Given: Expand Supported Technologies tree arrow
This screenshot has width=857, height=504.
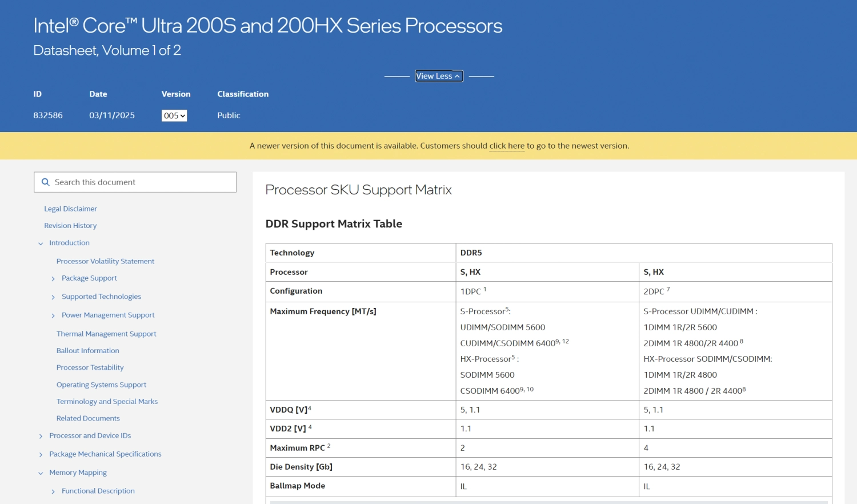Looking at the screenshot, I should pyautogui.click(x=53, y=297).
